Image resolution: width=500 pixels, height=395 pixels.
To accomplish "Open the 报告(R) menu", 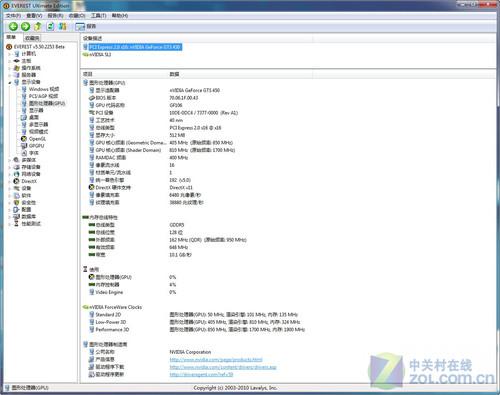I will (55, 16).
